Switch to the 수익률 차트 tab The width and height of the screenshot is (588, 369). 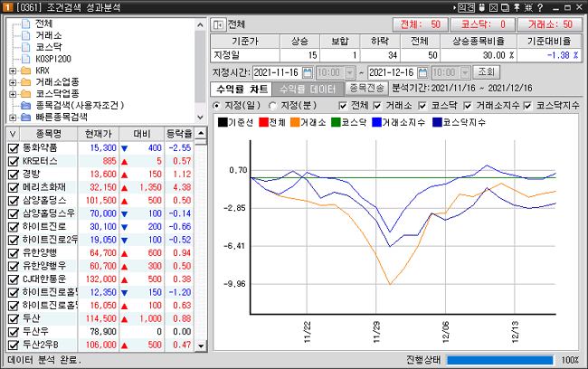[242, 89]
